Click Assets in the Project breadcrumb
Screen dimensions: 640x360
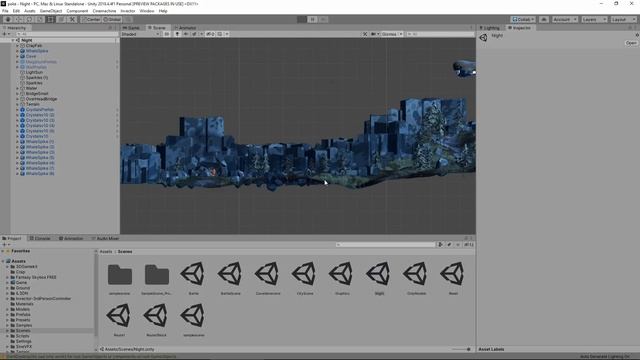tap(106, 252)
